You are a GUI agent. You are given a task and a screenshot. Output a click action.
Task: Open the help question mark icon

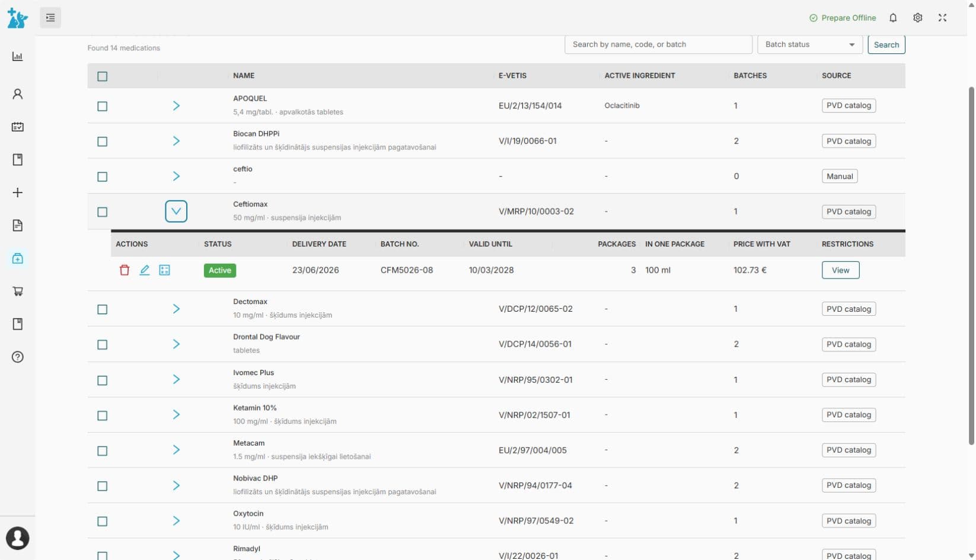point(18,357)
